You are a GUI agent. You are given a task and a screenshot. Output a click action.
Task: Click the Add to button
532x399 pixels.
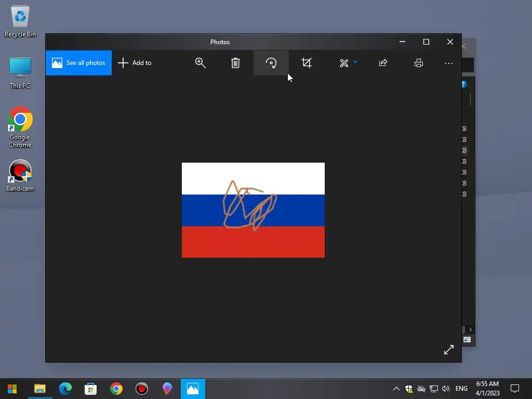(x=135, y=63)
